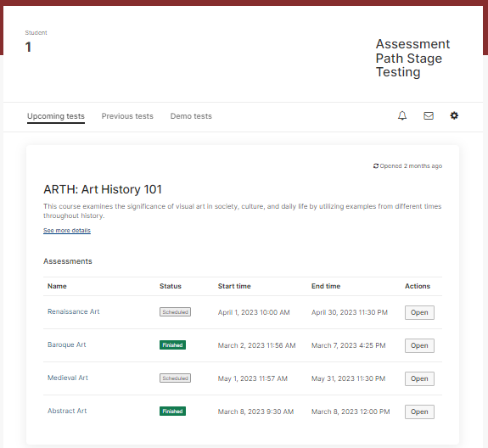The height and width of the screenshot is (448, 488).
Task: Open the Renaissance Art assessment link
Action: 74,311
